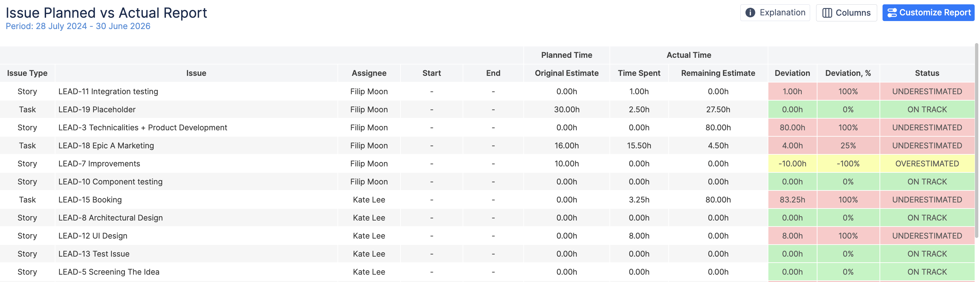
Task: Sort by the Assignee column header
Action: pos(369,73)
